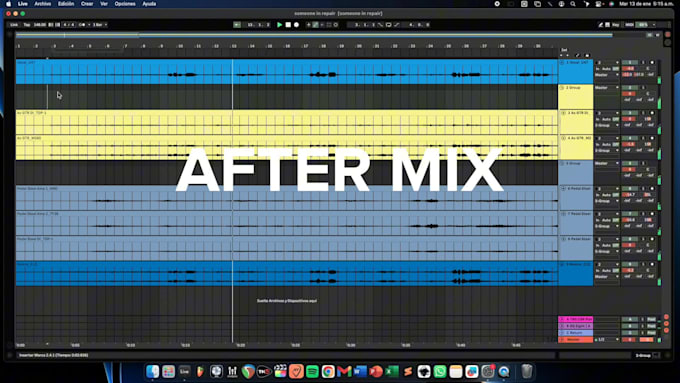This screenshot has height=383, width=680.
Task: Solo track 1 Vocal LVT
Action: pos(643,62)
